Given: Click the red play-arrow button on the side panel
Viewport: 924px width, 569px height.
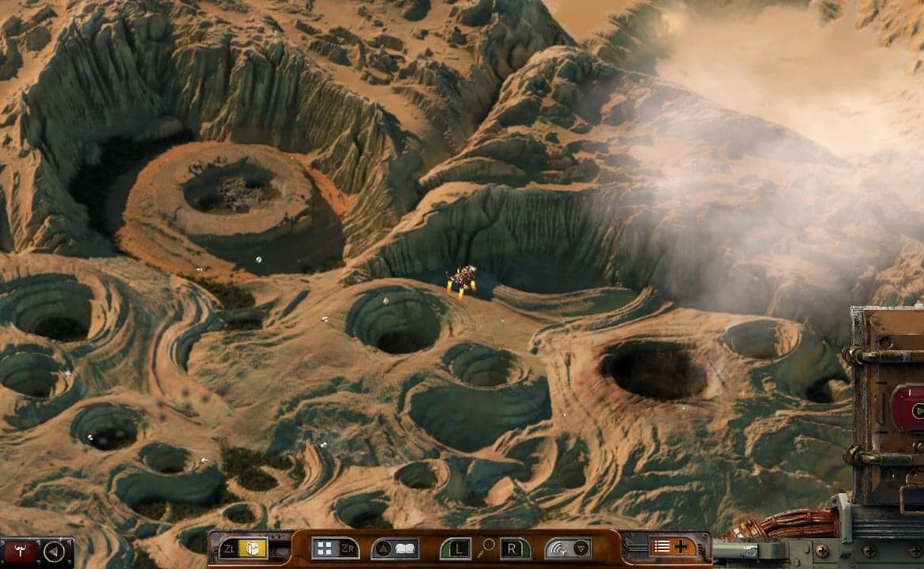Looking at the screenshot, I should (909, 409).
